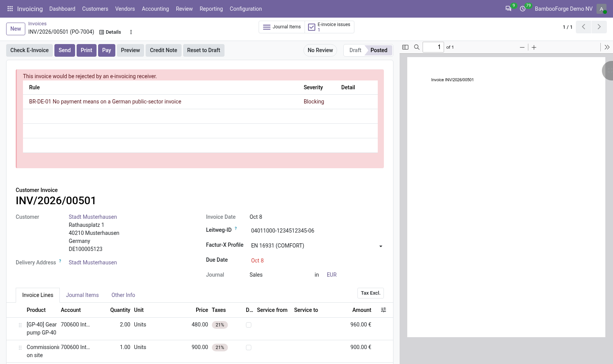Open the Dashboard menu item
This screenshot has width=613, height=364.
(x=62, y=9)
